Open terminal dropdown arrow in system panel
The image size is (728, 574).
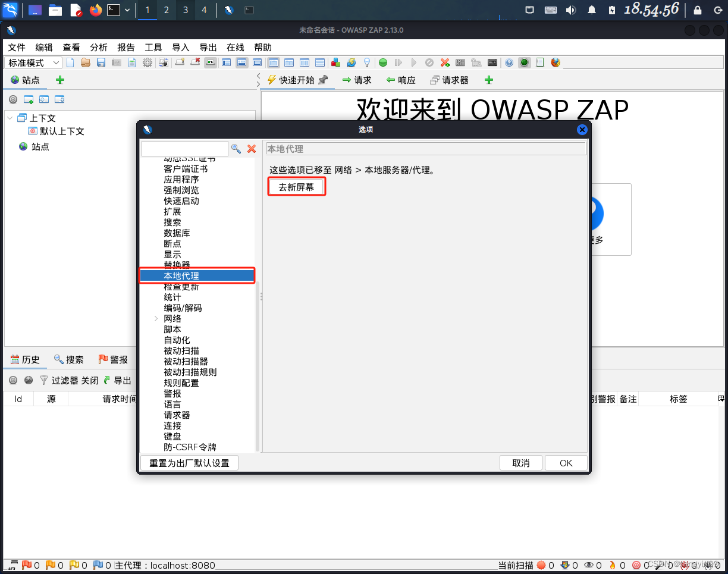[127, 10]
